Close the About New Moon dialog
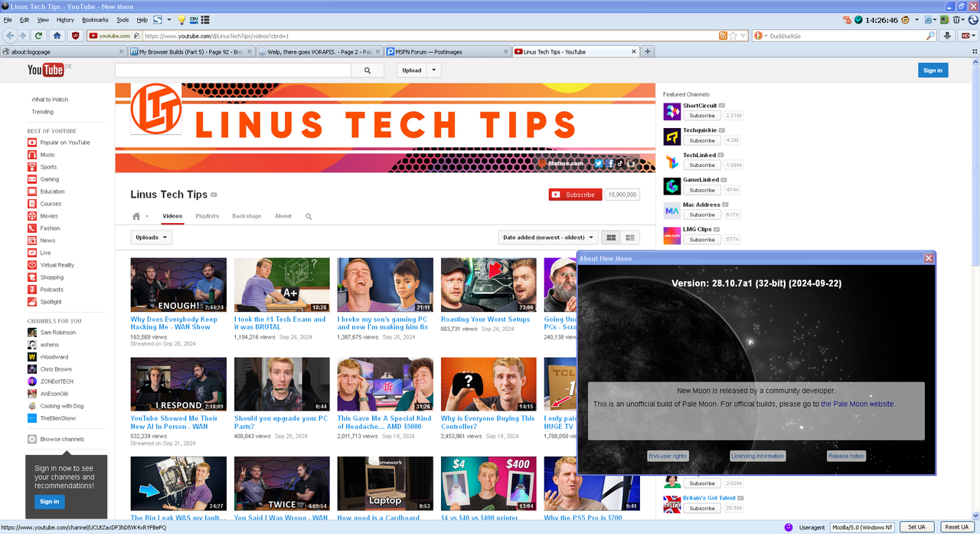Screen dimensions: 980x534 point(929,258)
